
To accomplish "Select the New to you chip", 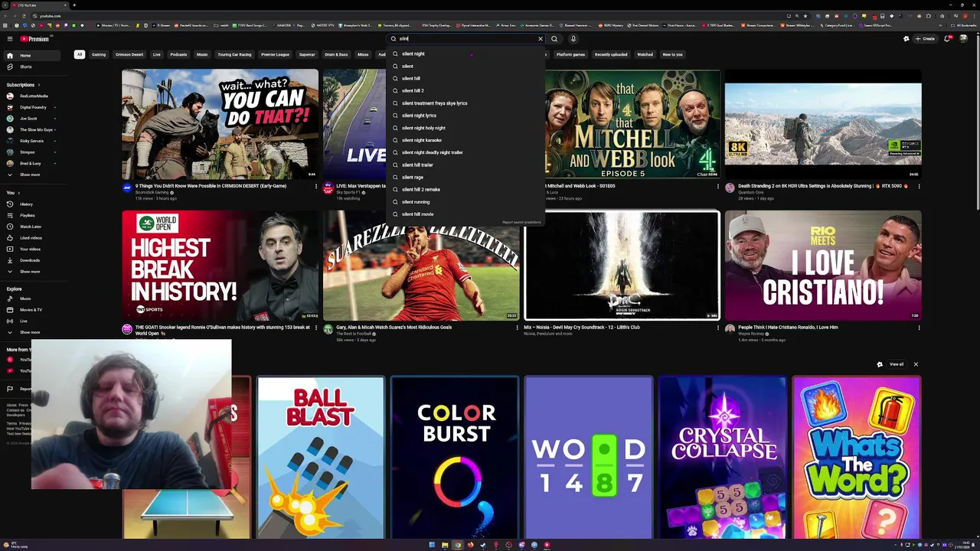I will (672, 54).
